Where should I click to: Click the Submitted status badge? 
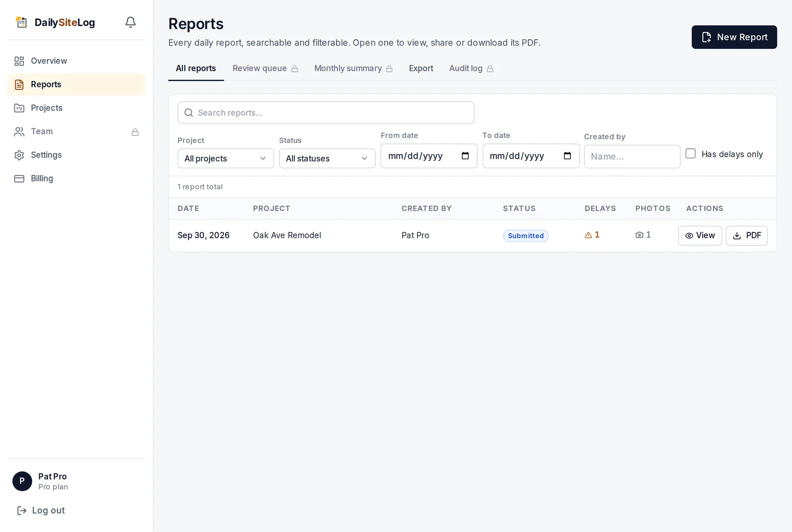pyautogui.click(x=526, y=236)
